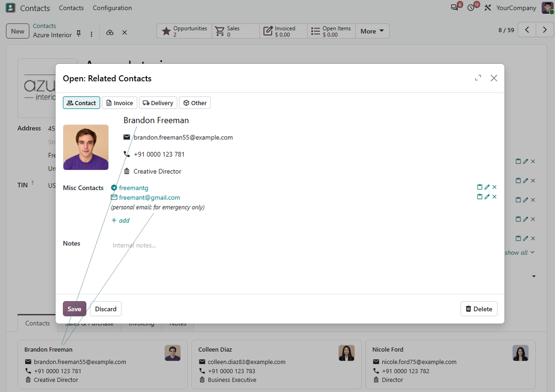Click the Discard button

coord(106,309)
